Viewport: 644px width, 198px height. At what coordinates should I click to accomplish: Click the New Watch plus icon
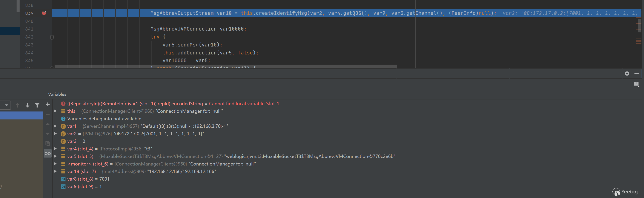click(48, 105)
